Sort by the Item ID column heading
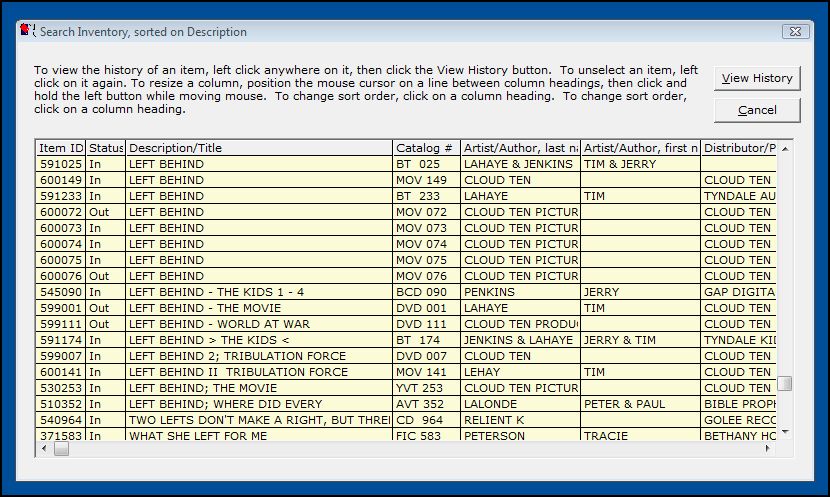The image size is (830, 497). coord(60,148)
